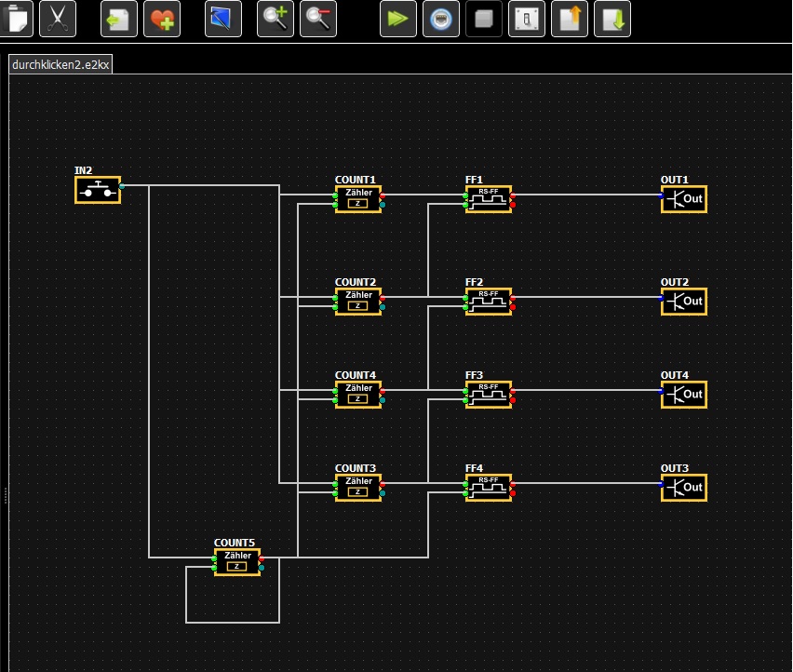Click the upload arrow document icon
793x672 pixels.
(570, 18)
